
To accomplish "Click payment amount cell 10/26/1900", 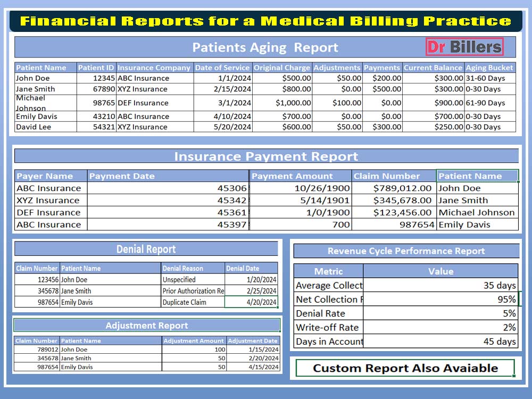I will 301,188.
